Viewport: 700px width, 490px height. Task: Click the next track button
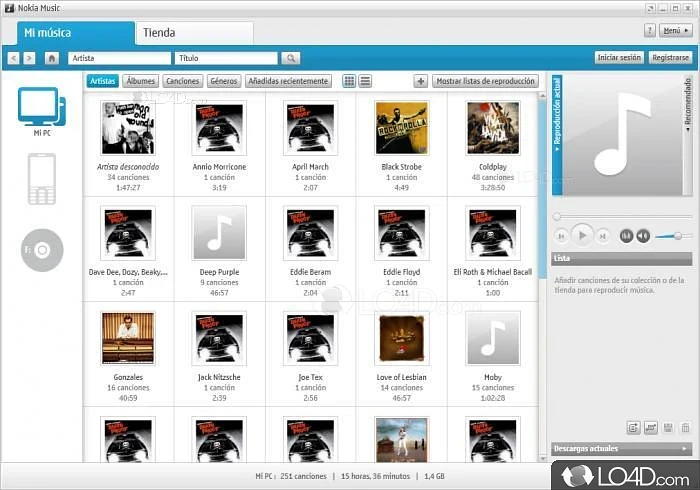coord(602,236)
